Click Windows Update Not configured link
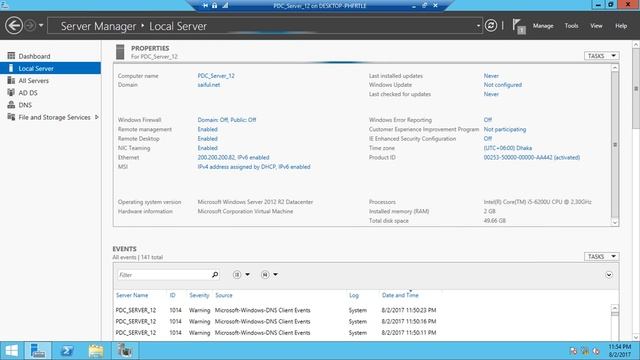This screenshot has height=360, width=640. (502, 85)
